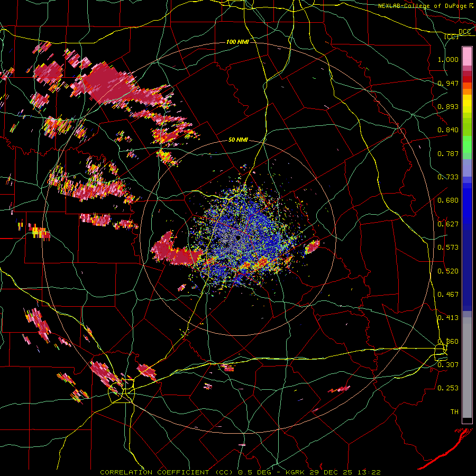Click the 0.413 scale label
Screen dimensions: 476x476
448,318
